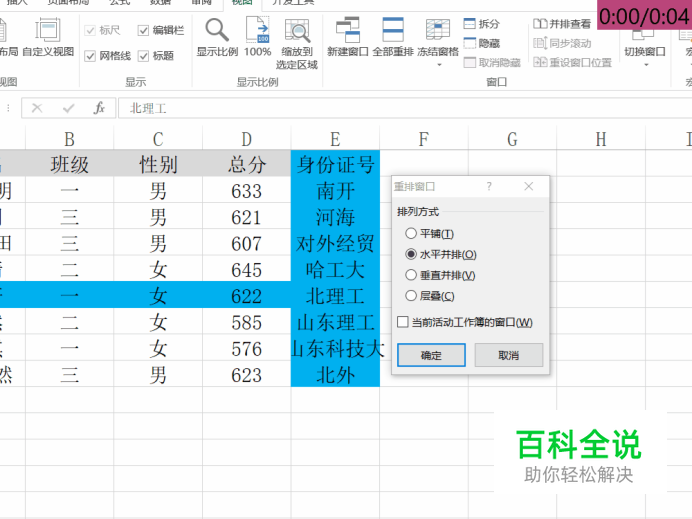Click the cell containing 607

(x=247, y=243)
